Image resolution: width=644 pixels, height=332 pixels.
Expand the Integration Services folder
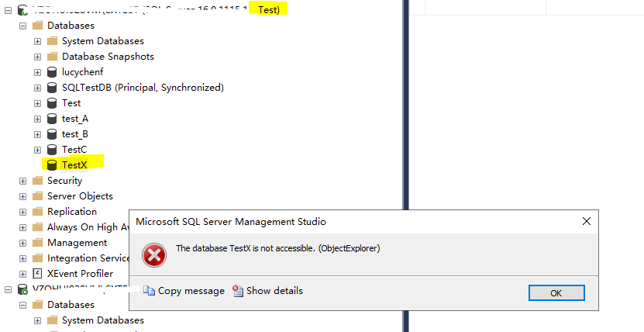tap(22, 259)
